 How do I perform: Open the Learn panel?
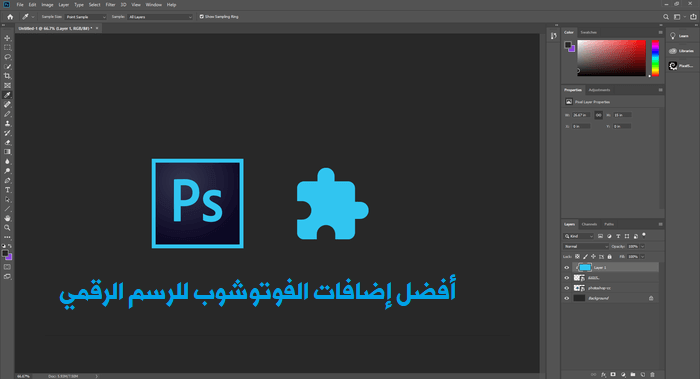(680, 36)
